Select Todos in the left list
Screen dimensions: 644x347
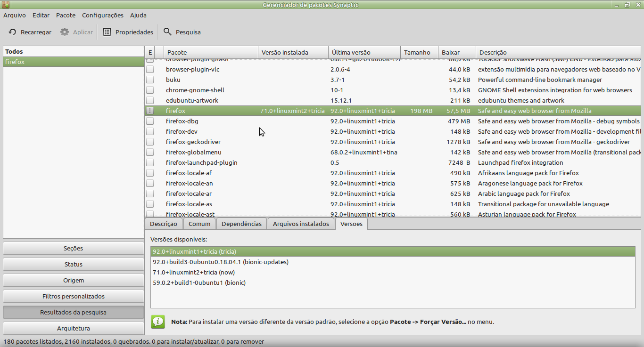click(x=74, y=51)
